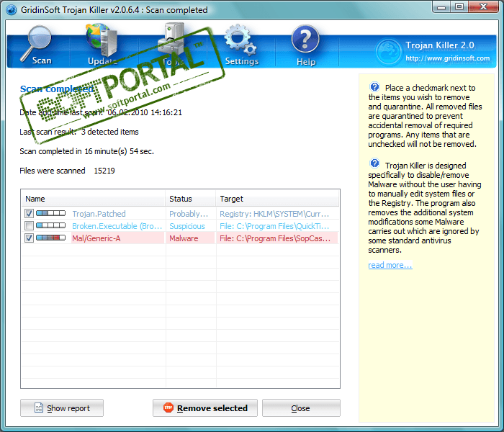Open the www.gridinsoft.com link
This screenshot has height=432, width=504.
[447, 58]
